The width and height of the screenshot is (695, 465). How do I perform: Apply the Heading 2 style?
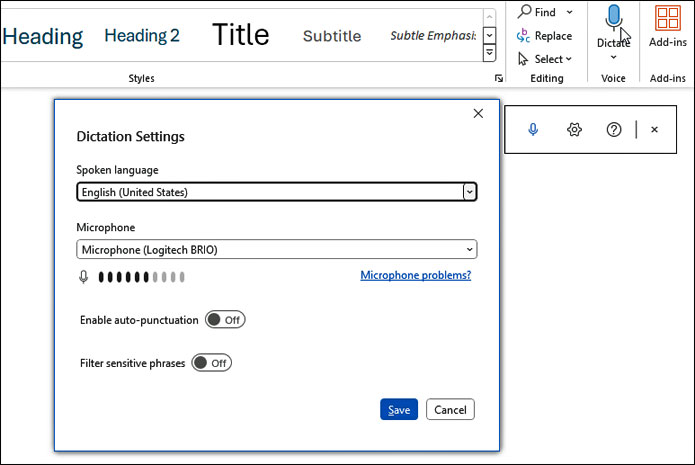point(142,36)
